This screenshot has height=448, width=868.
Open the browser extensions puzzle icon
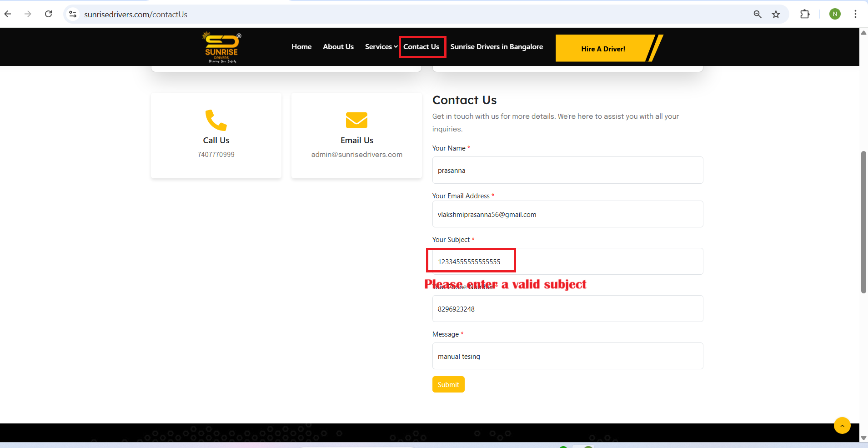[x=804, y=14]
